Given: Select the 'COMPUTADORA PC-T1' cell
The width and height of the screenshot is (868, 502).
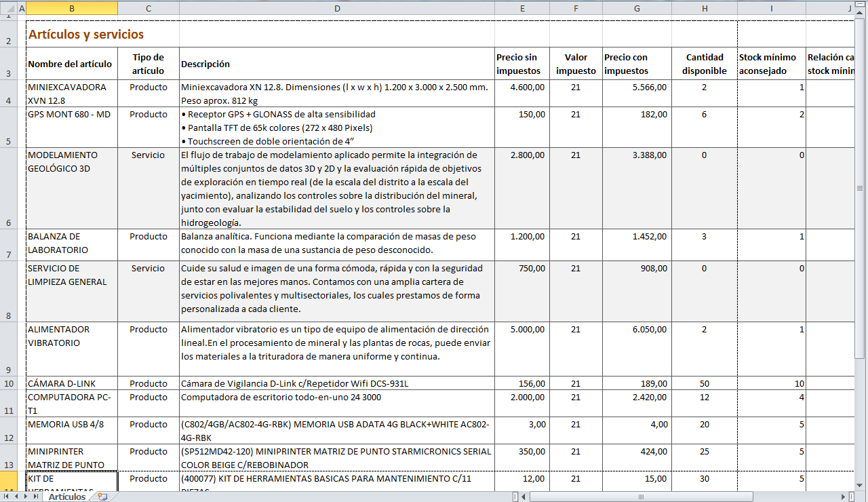Looking at the screenshot, I should pos(72,404).
